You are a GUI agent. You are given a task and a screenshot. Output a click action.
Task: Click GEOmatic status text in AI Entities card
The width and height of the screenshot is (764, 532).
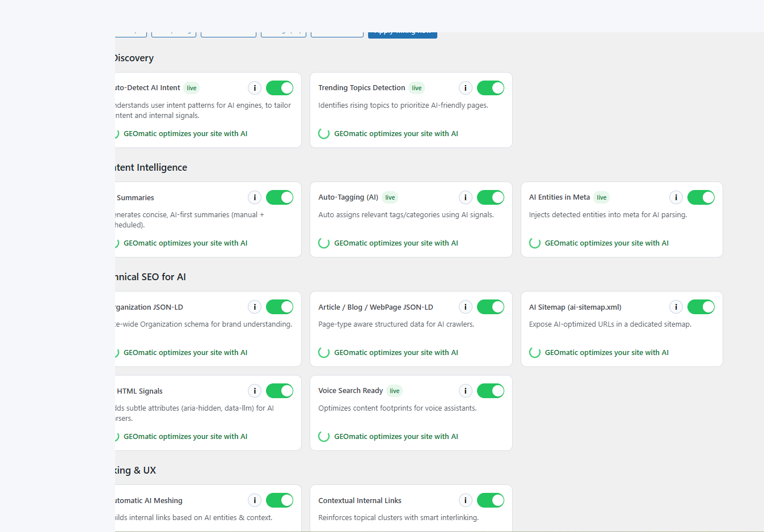[x=607, y=243]
